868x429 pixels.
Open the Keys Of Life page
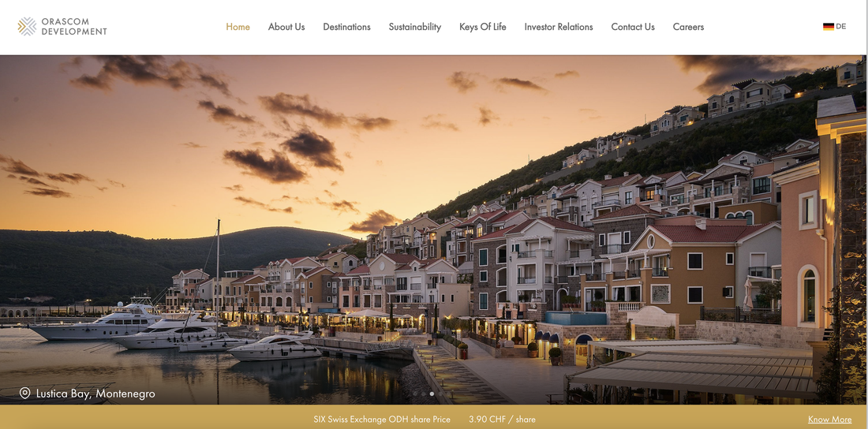tap(483, 27)
